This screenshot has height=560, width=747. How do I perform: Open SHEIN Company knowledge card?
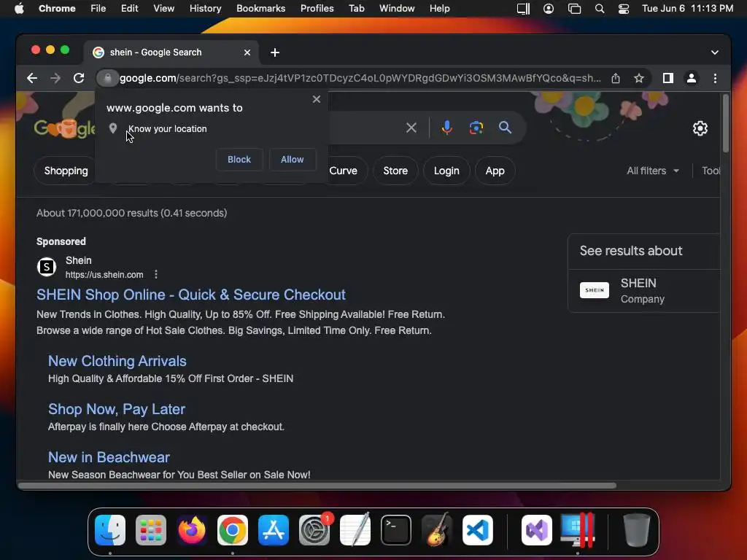[x=643, y=290]
